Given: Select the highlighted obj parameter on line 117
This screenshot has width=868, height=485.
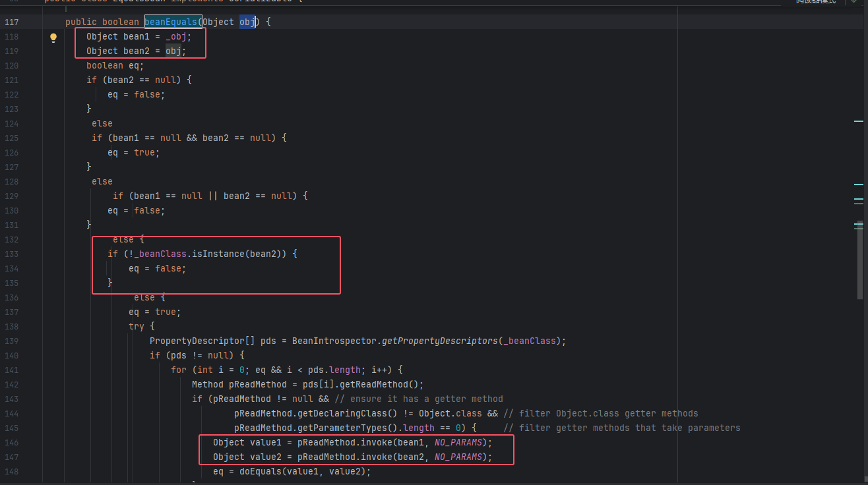Looking at the screenshot, I should click(x=247, y=22).
